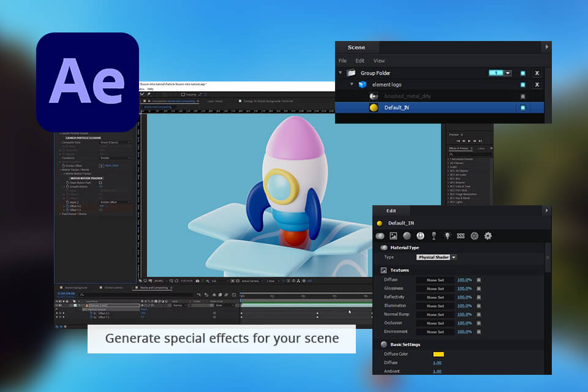Click the yellow sphere icon on Default_IN row
Viewport: 588px width, 392px height.
point(374,108)
